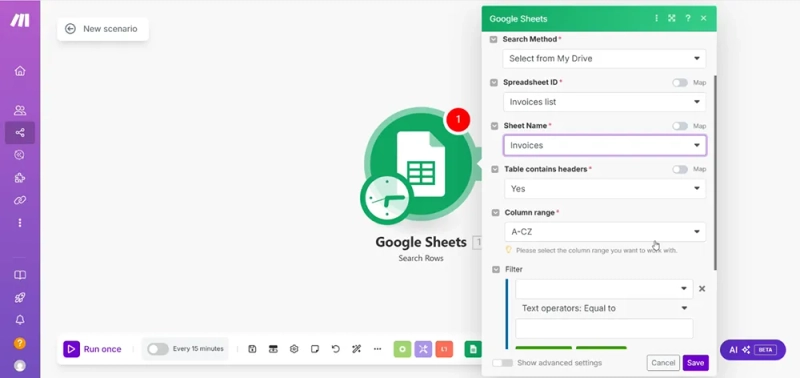
Task: Open the Scenario settings gear icon
Action: pos(294,349)
